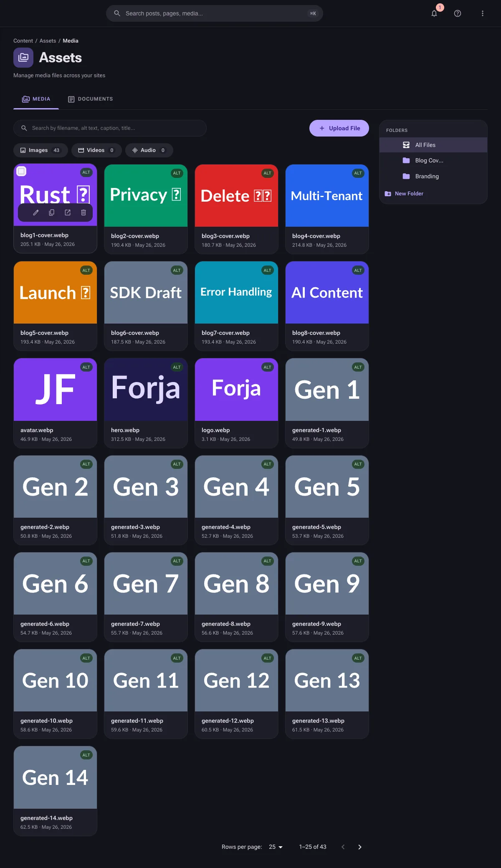The height and width of the screenshot is (868, 501).
Task: Open the Multi-Tenant blog4-cover thumbnail
Action: 327,195
